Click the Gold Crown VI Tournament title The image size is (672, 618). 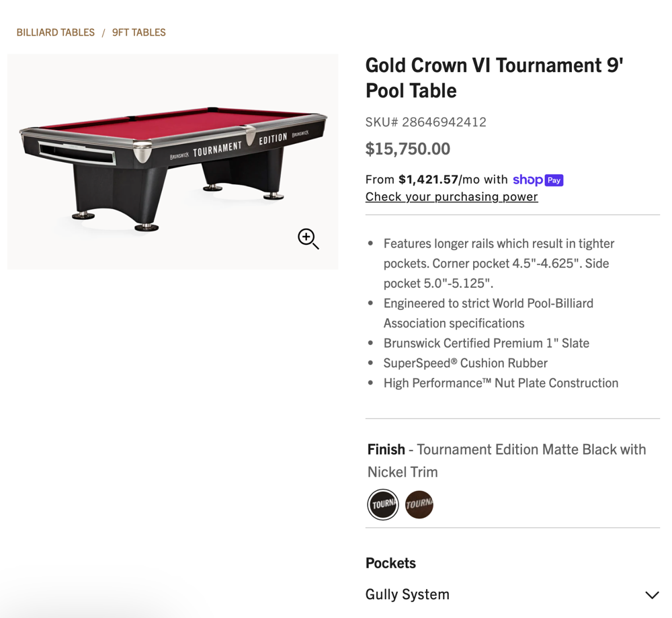click(494, 77)
